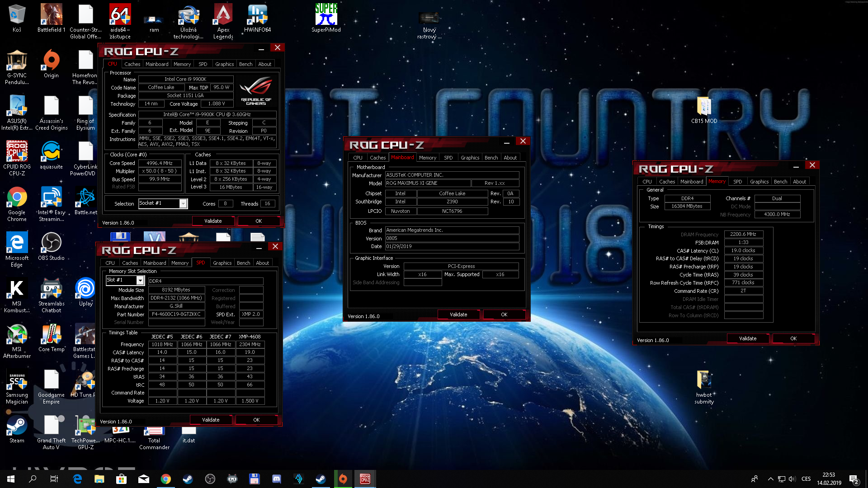Open Discord from the taskbar
Screen dimensions: 868x488
277,479
